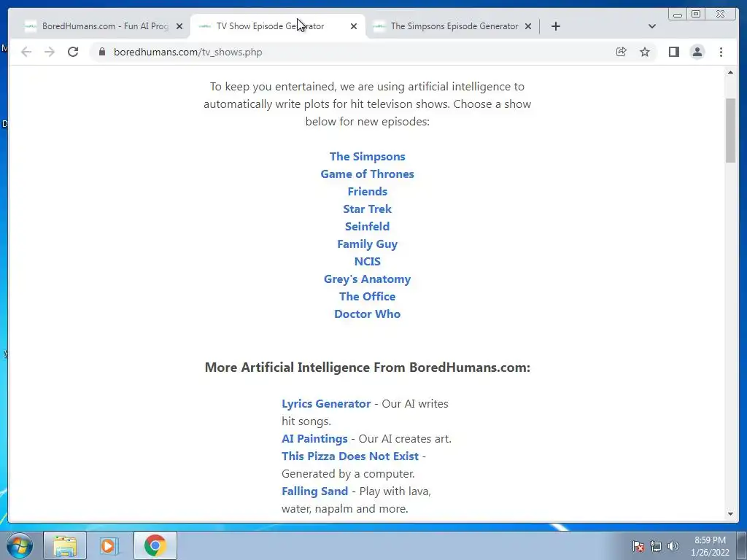Click the vertical scrollbar thumb

(x=730, y=130)
